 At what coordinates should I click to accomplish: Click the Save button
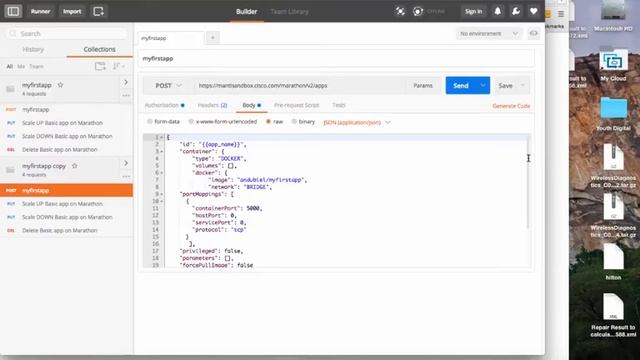505,86
